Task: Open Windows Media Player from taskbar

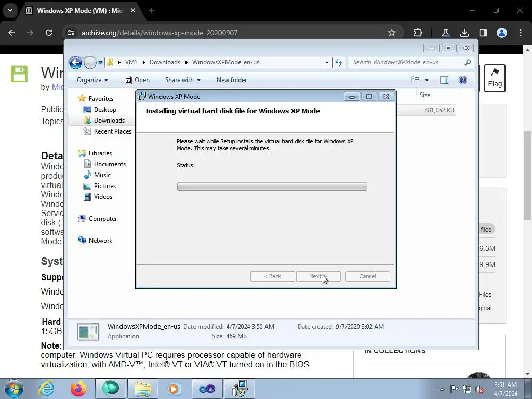Action: [175, 389]
